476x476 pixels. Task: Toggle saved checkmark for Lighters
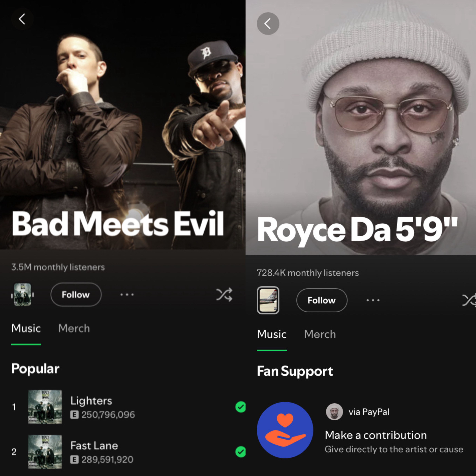[x=240, y=407]
